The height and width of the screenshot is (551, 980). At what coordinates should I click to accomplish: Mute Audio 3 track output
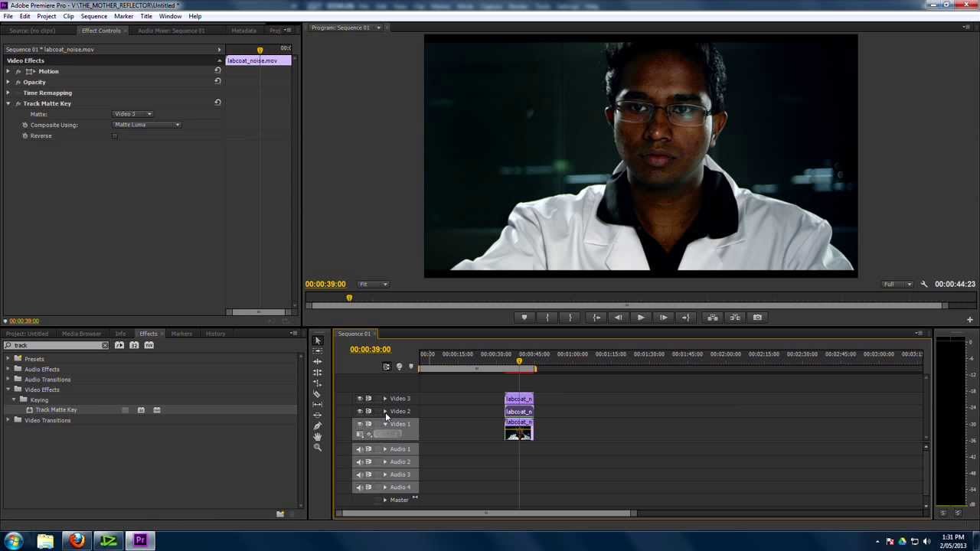(x=360, y=474)
